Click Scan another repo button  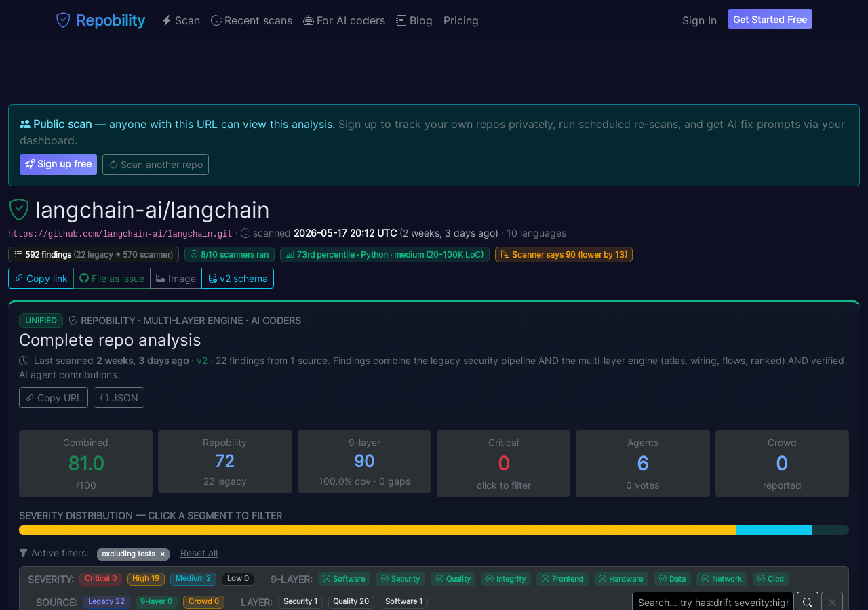tap(155, 164)
